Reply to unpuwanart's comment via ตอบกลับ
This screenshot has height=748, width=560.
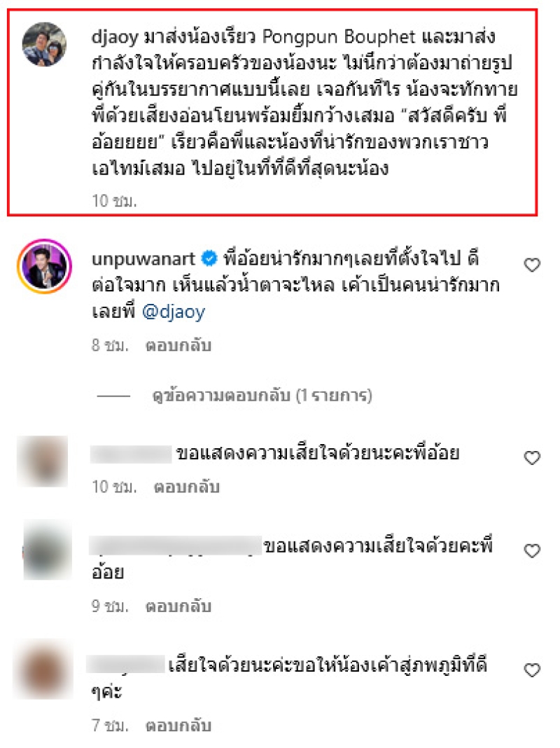[178, 345]
